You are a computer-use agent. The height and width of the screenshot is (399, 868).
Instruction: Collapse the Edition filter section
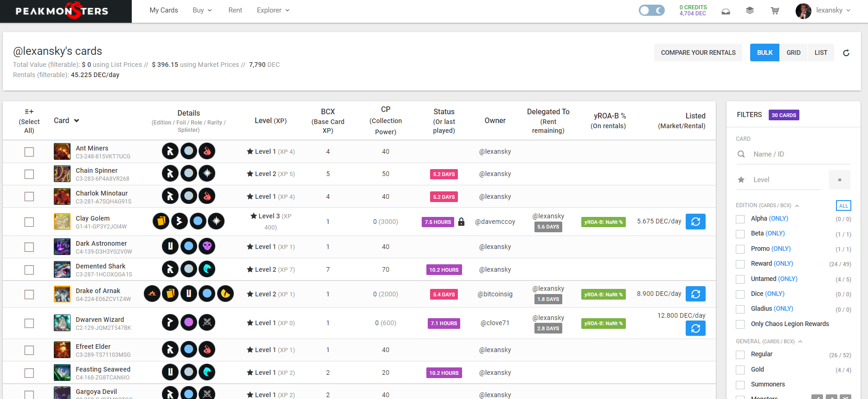(797, 206)
